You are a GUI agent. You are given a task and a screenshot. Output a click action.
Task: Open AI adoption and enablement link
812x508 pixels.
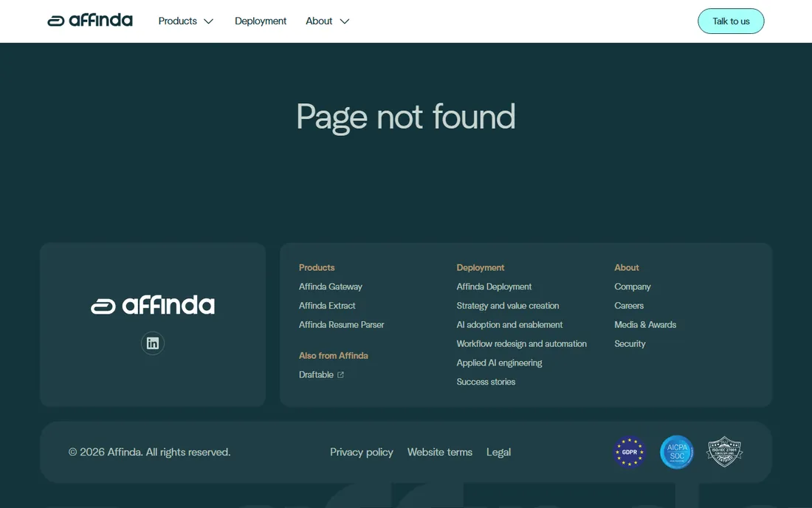point(509,325)
